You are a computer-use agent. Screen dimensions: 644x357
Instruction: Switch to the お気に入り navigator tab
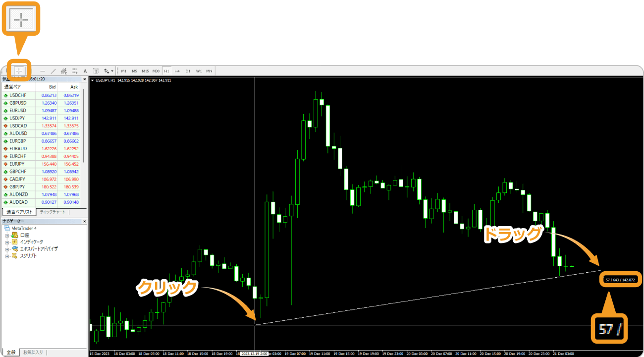coord(33,353)
